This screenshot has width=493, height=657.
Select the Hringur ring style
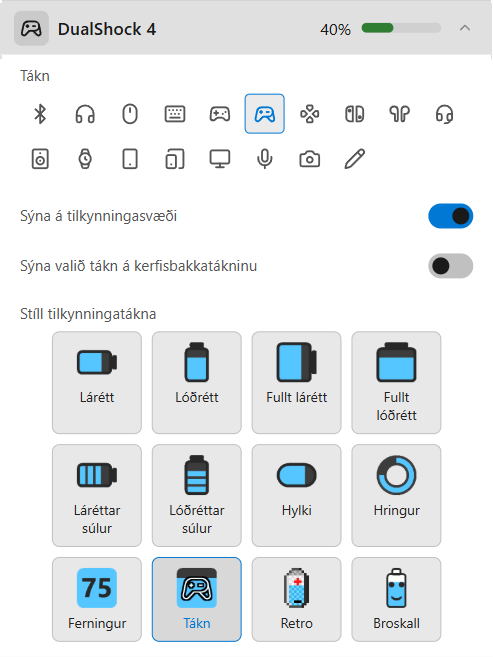(x=396, y=495)
